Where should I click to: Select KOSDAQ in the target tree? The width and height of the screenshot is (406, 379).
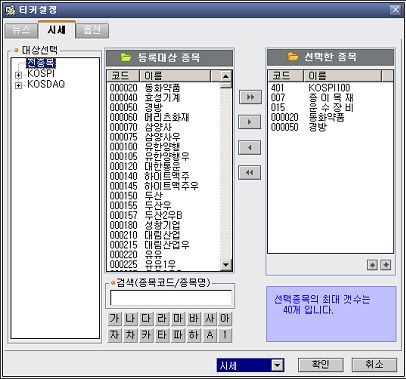(46, 84)
